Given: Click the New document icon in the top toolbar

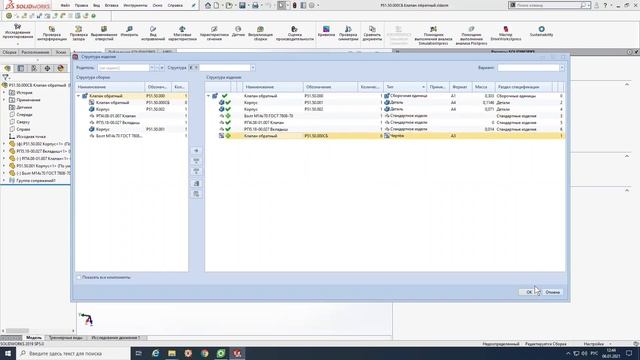Looking at the screenshot, I should point(217,5).
